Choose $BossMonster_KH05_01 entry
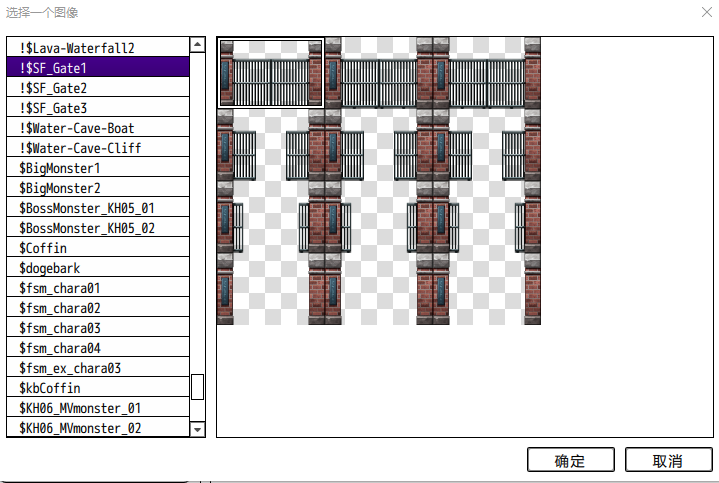 (98, 208)
